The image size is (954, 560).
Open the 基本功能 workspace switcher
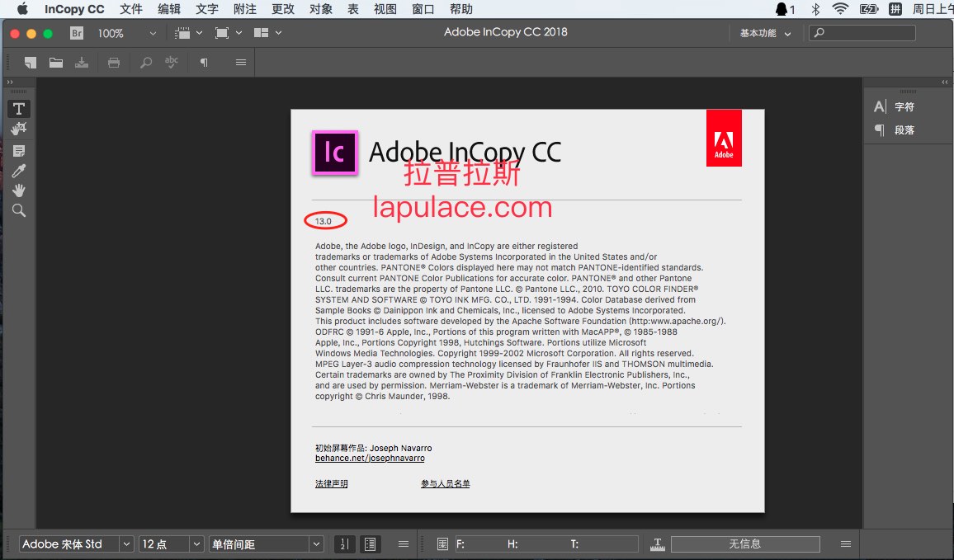[765, 33]
